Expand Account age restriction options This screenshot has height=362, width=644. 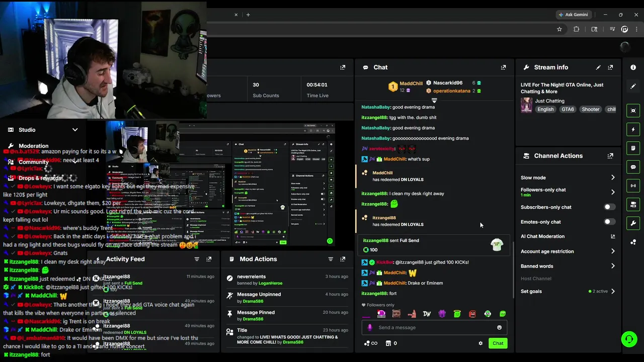[x=613, y=251]
